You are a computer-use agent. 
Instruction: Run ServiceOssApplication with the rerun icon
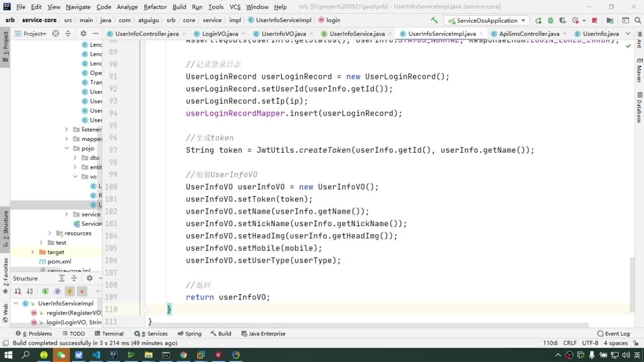click(x=538, y=21)
